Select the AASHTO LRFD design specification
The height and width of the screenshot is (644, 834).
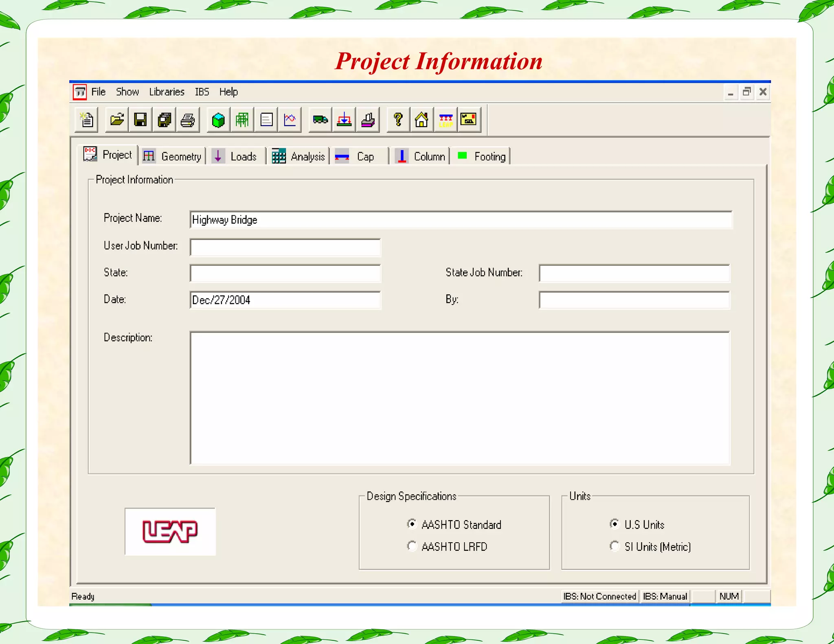click(x=412, y=546)
